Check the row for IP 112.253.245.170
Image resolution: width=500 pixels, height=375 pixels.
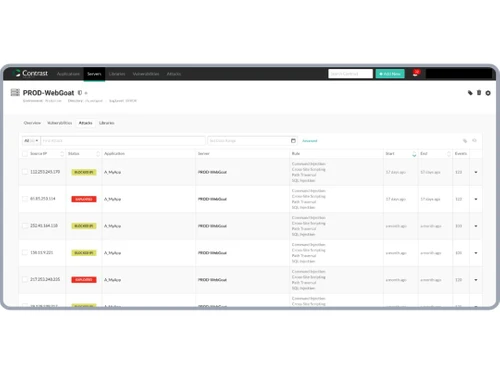[25, 172]
